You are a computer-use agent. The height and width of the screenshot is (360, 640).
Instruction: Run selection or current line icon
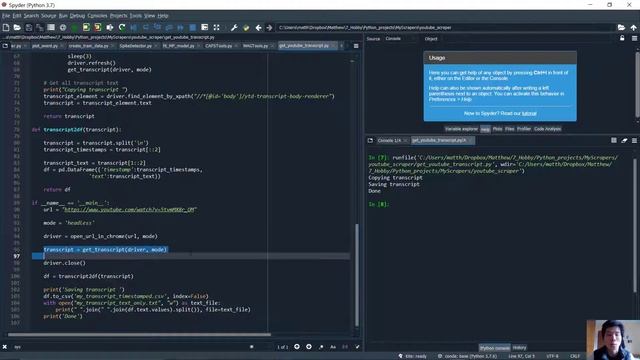click(110, 27)
